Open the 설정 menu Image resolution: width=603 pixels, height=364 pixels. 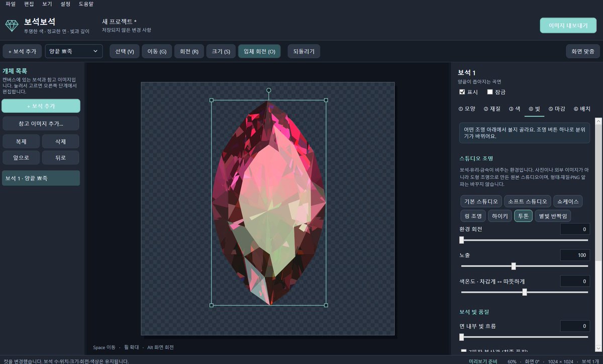(66, 4)
